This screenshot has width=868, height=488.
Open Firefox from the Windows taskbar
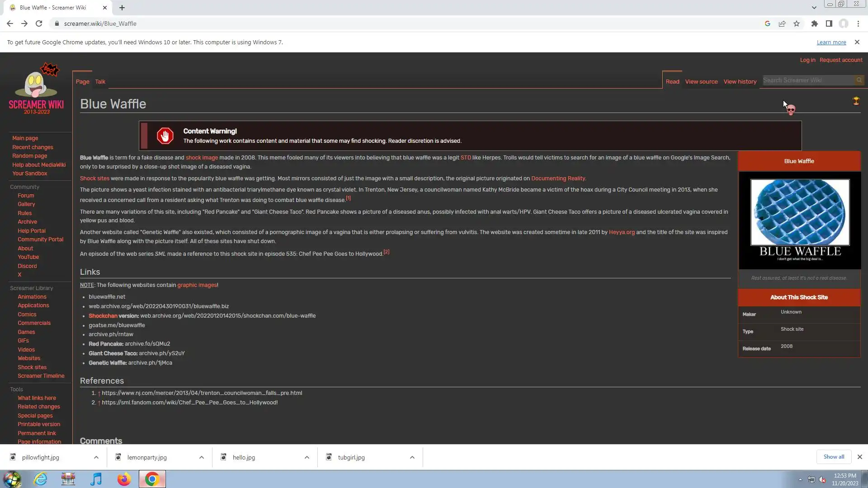click(x=124, y=479)
